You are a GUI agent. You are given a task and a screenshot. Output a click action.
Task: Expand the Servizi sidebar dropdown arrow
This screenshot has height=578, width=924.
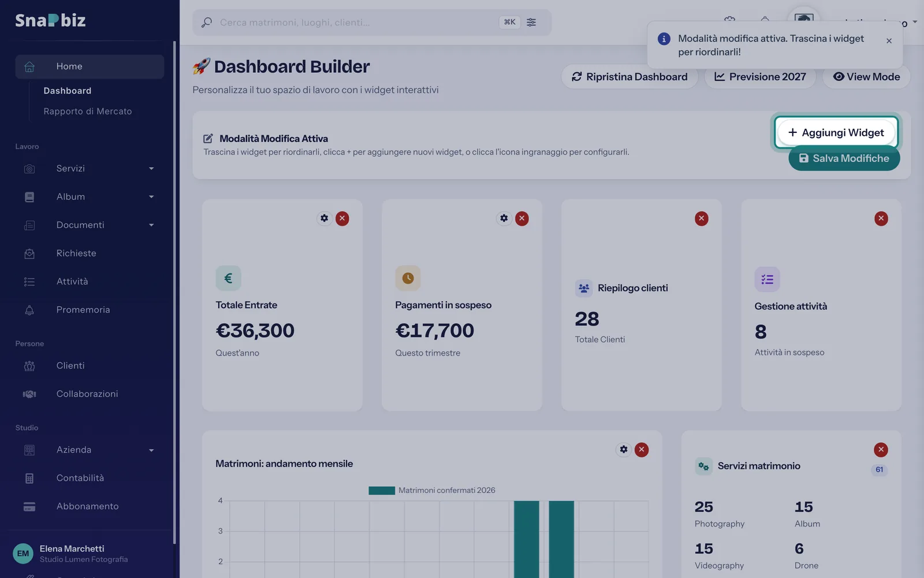coord(151,169)
